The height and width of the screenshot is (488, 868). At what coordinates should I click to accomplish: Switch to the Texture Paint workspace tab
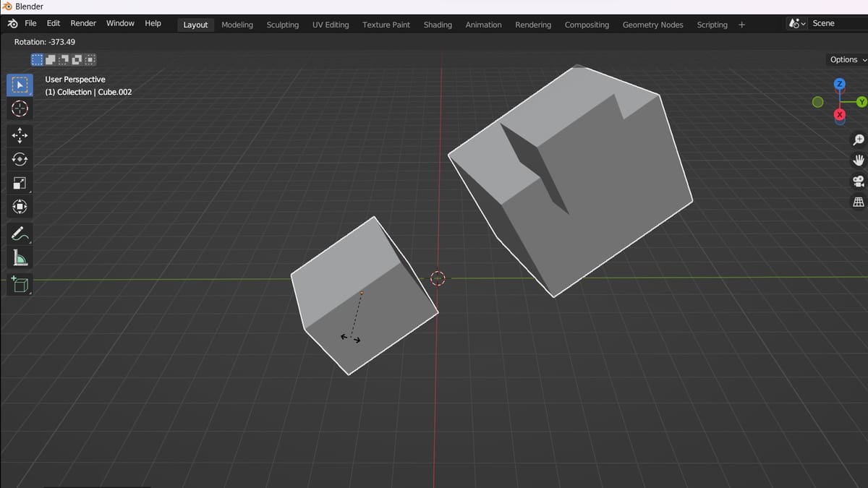pyautogui.click(x=386, y=25)
